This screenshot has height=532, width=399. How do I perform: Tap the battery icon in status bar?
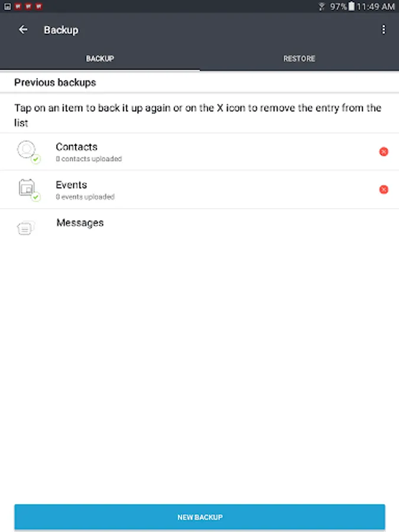coord(351,7)
